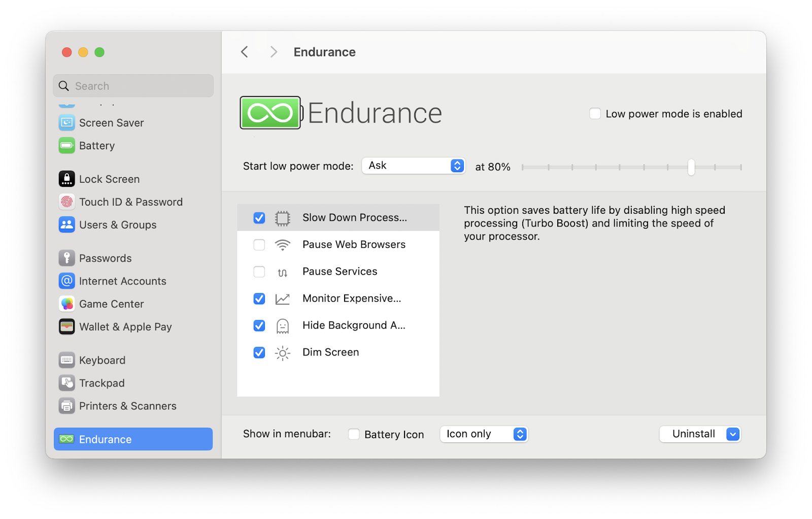Screen dimensions: 812x519
Task: Click the Printers & Scanners icon
Action: click(x=66, y=406)
